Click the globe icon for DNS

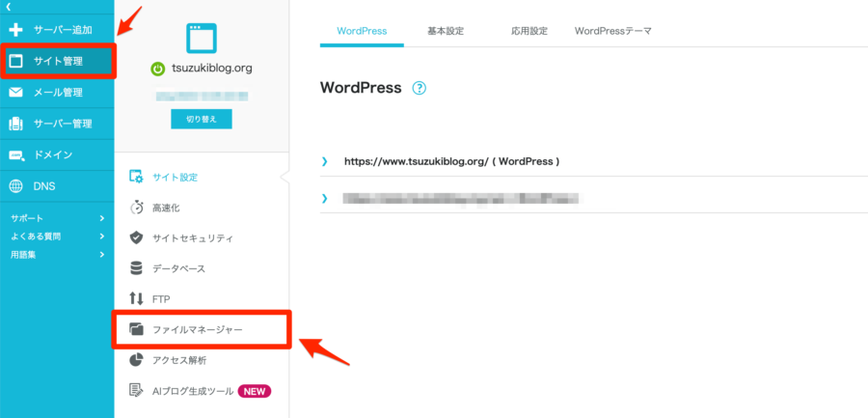coord(16,186)
